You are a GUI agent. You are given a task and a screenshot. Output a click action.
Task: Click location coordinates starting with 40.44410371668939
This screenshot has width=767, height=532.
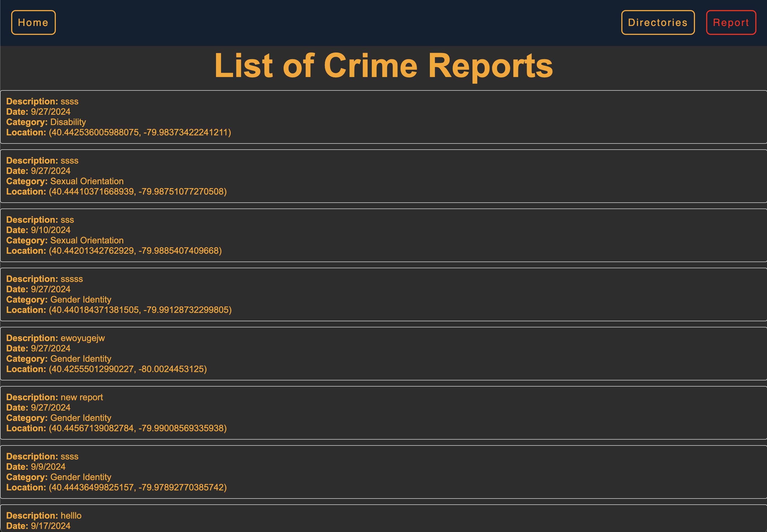point(137,192)
